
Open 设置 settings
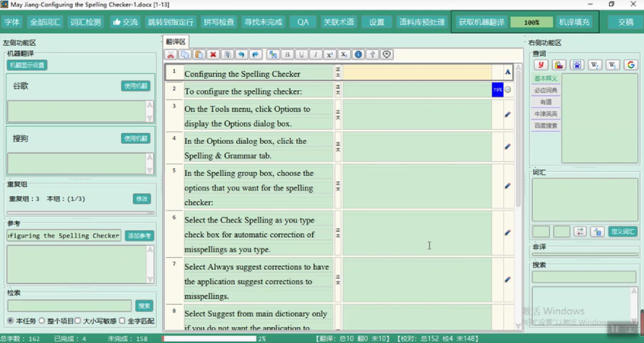[x=377, y=22]
